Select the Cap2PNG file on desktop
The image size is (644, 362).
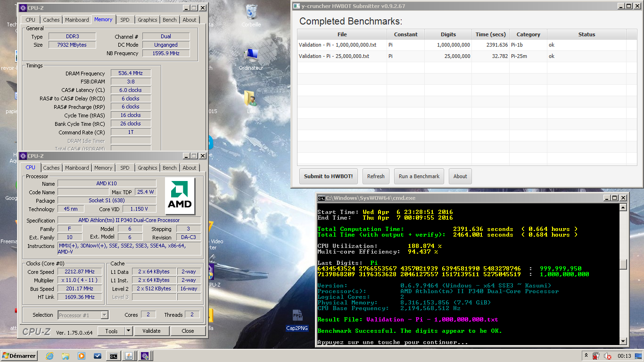pos(297,320)
